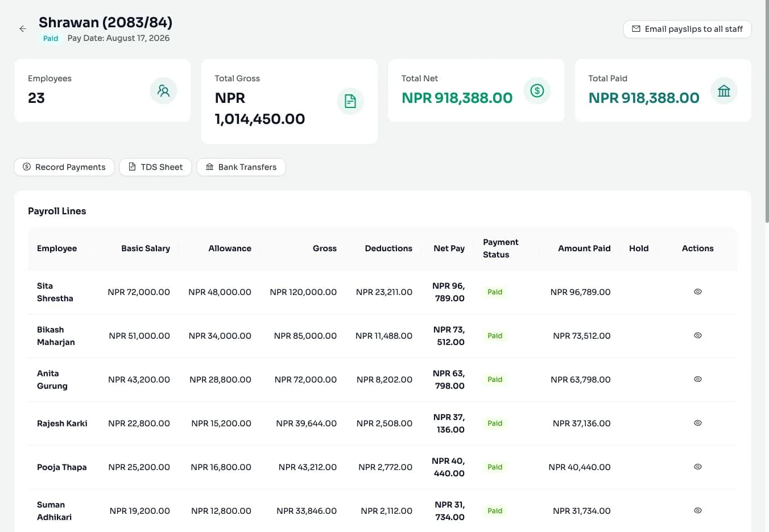Click gross value NPR 33,846.00
This screenshot has height=532, width=769.
tap(307, 511)
